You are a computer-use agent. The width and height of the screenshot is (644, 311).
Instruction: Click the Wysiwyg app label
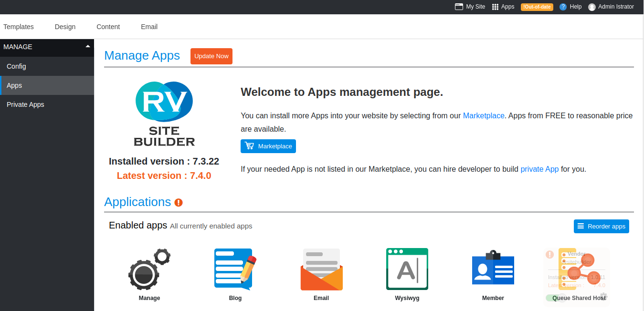[407, 298]
